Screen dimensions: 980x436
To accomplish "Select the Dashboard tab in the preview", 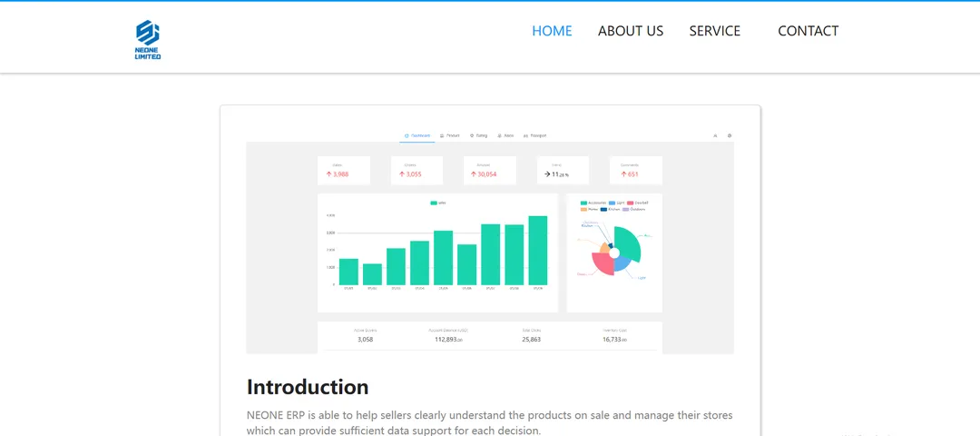I will click(x=417, y=135).
